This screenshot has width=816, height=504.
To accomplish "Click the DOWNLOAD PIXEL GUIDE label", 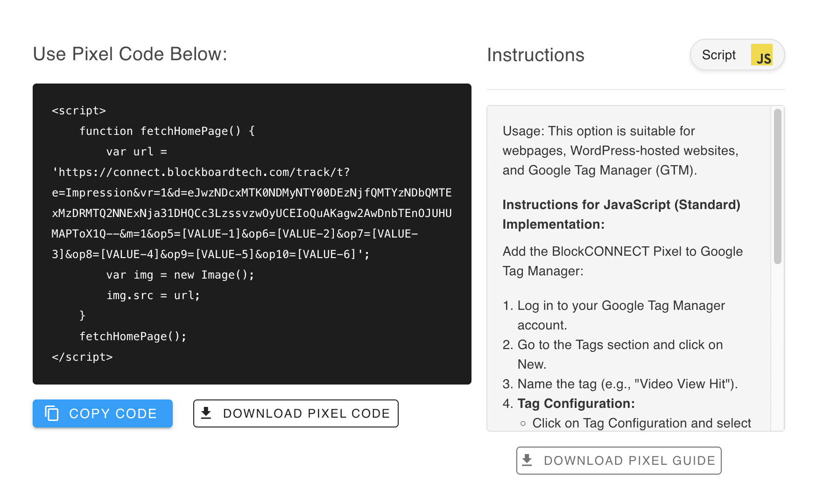I will click(630, 461).
